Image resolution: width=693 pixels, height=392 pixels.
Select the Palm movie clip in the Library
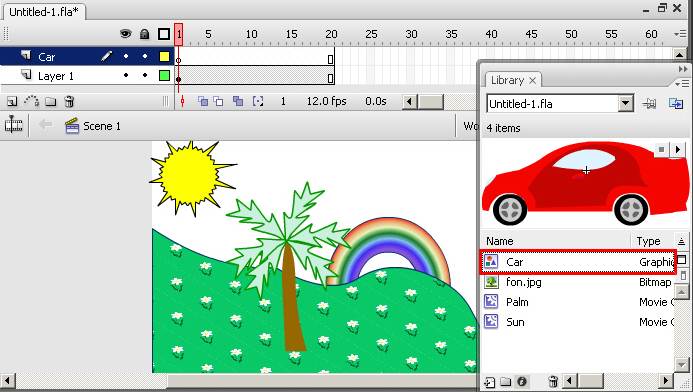578,302
